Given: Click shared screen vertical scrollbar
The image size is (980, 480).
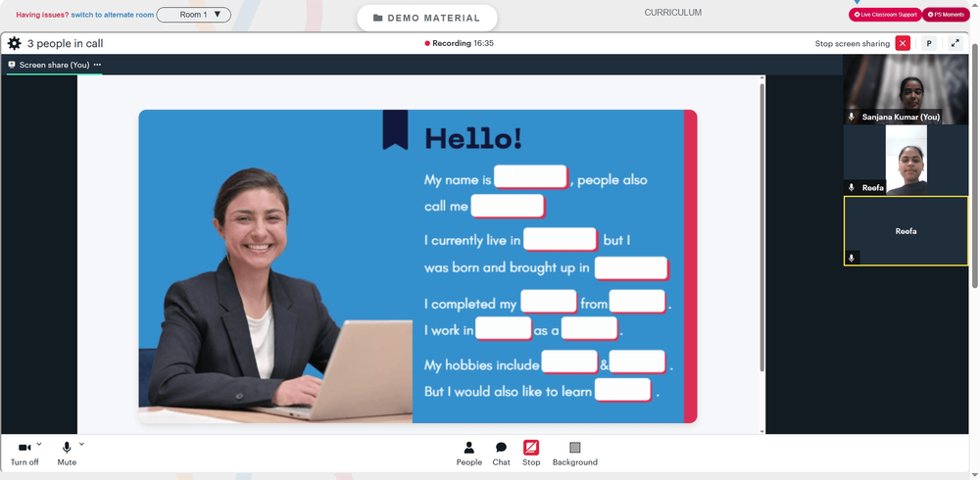Looking at the screenshot, I should pos(761,225).
